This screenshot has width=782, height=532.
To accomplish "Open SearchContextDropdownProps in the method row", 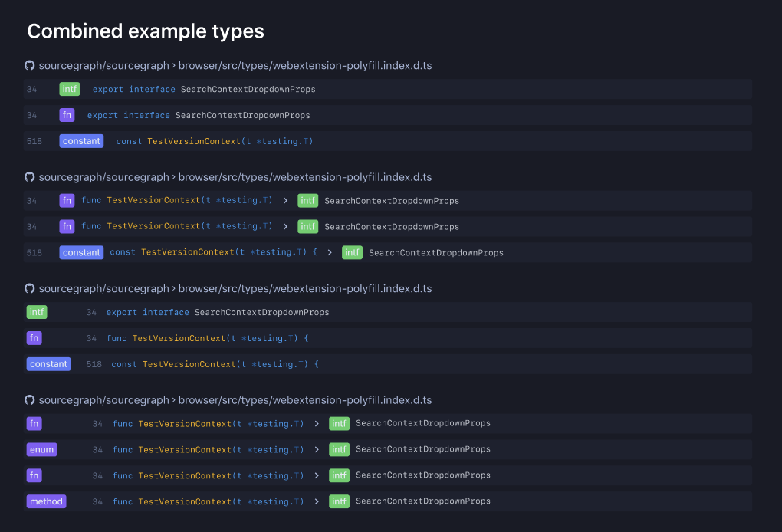I will coord(423,501).
